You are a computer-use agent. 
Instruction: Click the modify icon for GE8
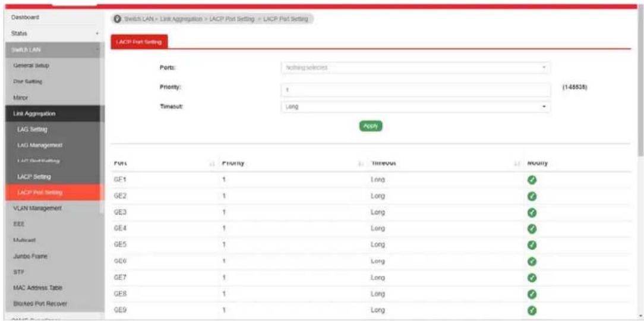point(532,294)
